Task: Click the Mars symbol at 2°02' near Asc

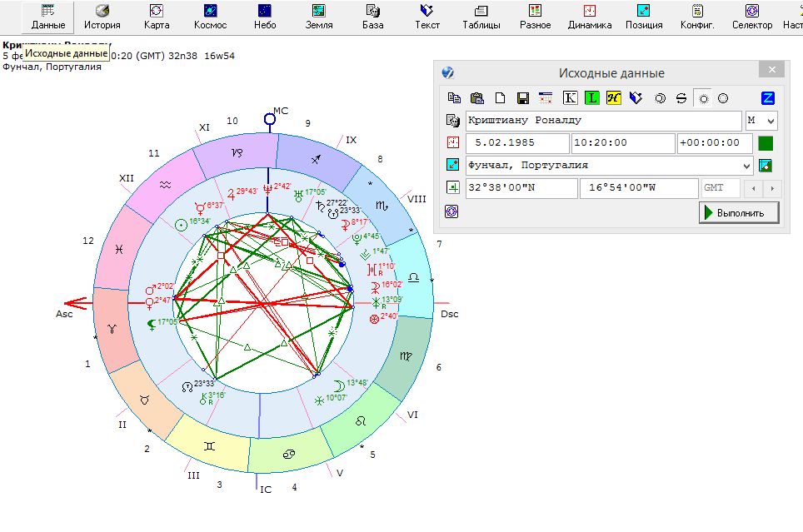Action: [x=150, y=291]
